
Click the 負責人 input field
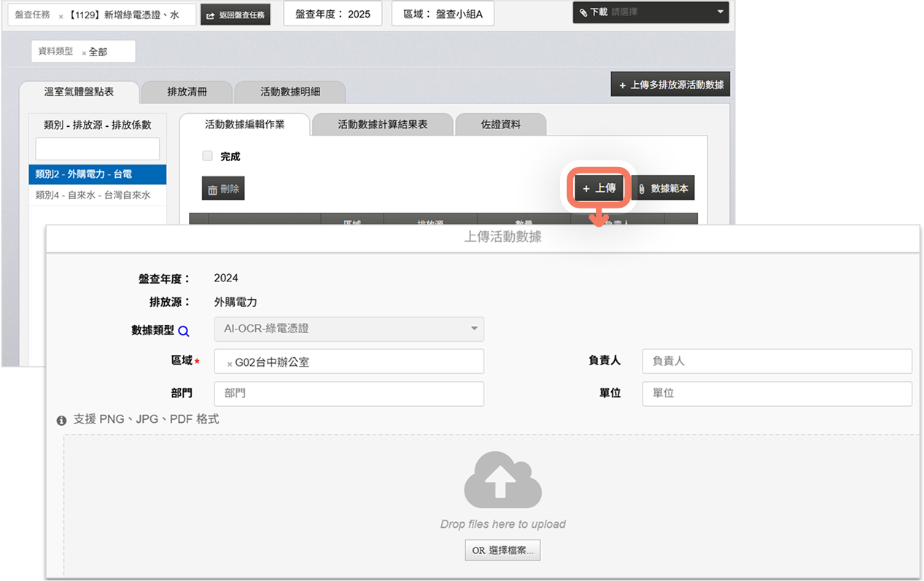click(x=777, y=361)
